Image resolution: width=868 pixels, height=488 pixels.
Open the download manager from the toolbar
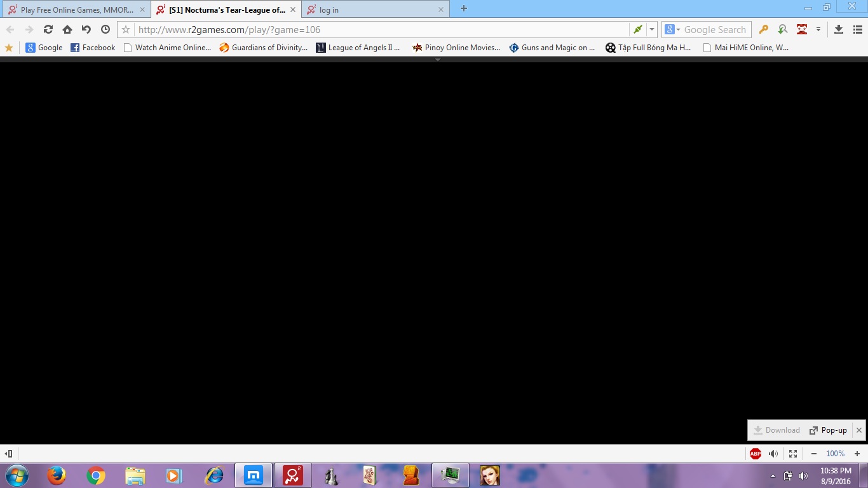tap(838, 29)
